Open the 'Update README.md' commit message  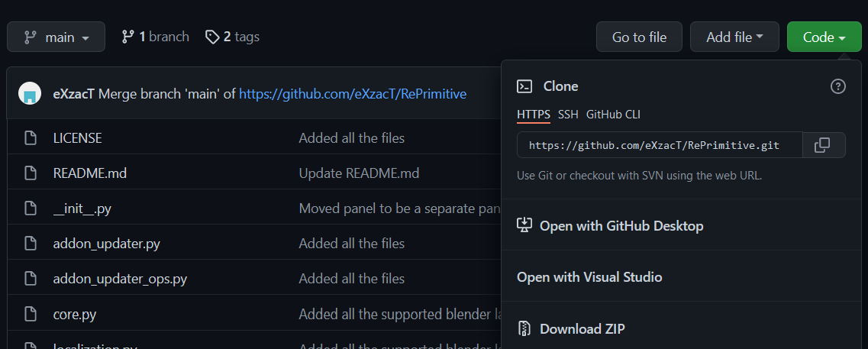(359, 173)
